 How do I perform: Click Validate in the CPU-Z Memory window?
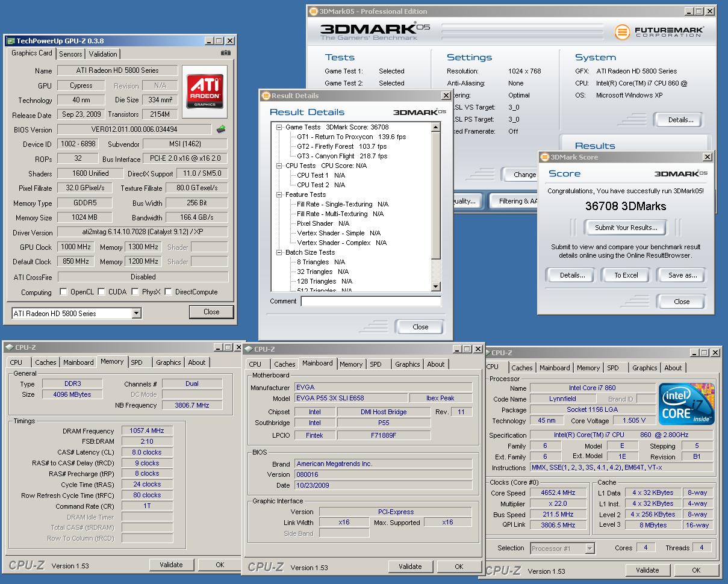(171, 565)
